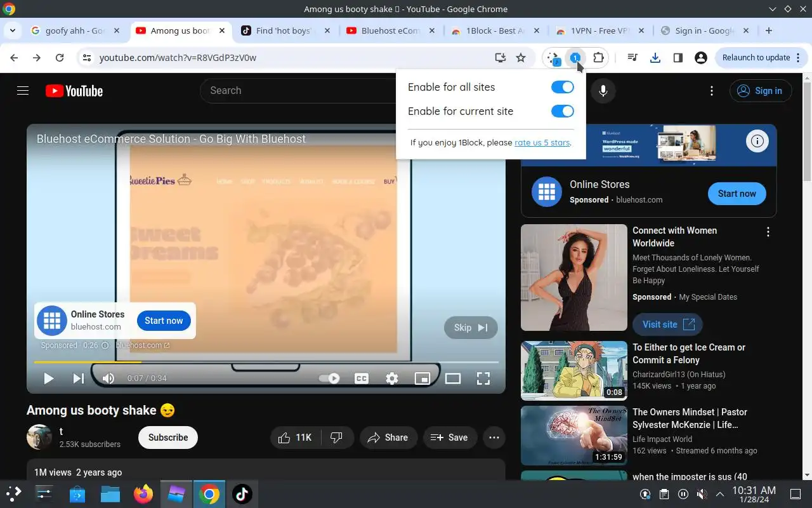Open Ice Cream or Felony video thumbnail
This screenshot has height=508, width=812.
pyautogui.click(x=574, y=371)
